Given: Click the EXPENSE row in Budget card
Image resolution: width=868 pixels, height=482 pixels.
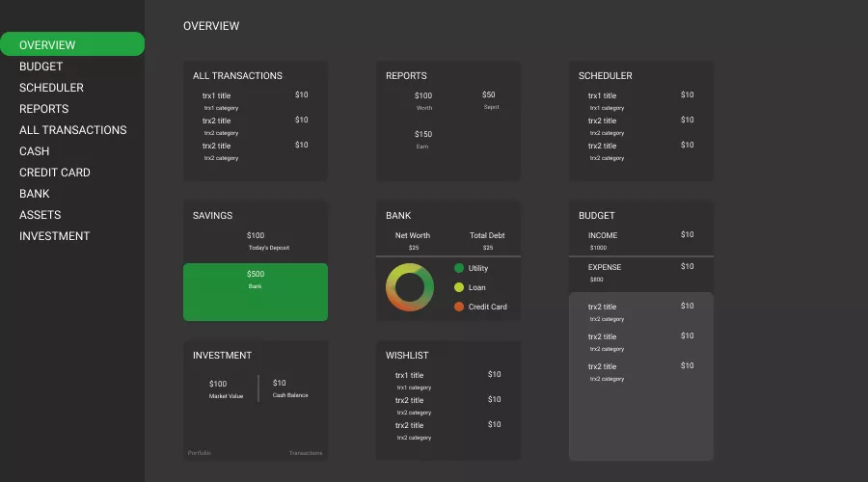Looking at the screenshot, I should click(605, 267).
